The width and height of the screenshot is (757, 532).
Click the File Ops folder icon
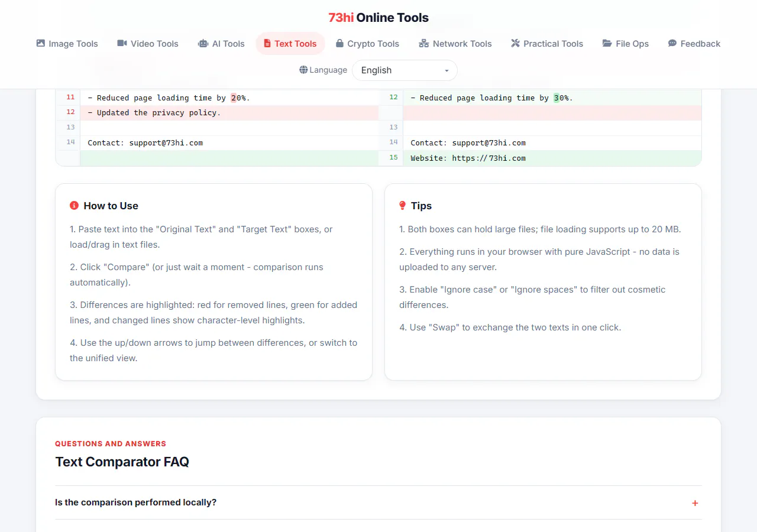607,43
